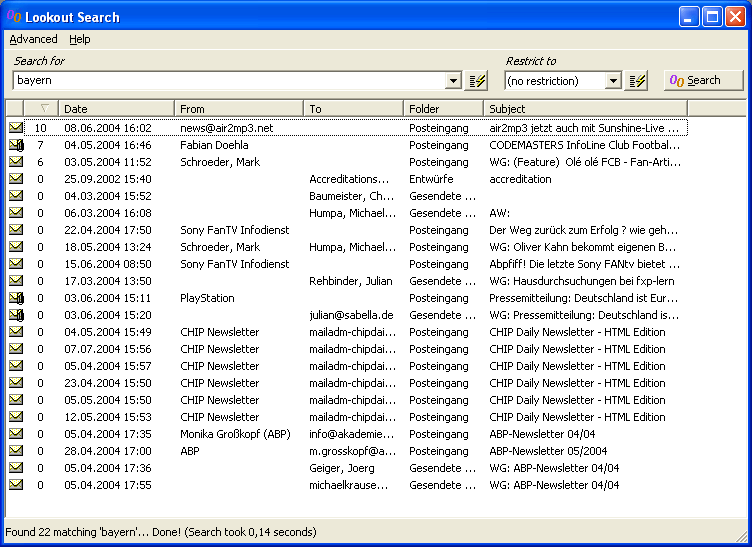Click envelope icon of 06.03.2004 16:08 row
Image resolution: width=752 pixels, height=547 pixels.
point(16,212)
